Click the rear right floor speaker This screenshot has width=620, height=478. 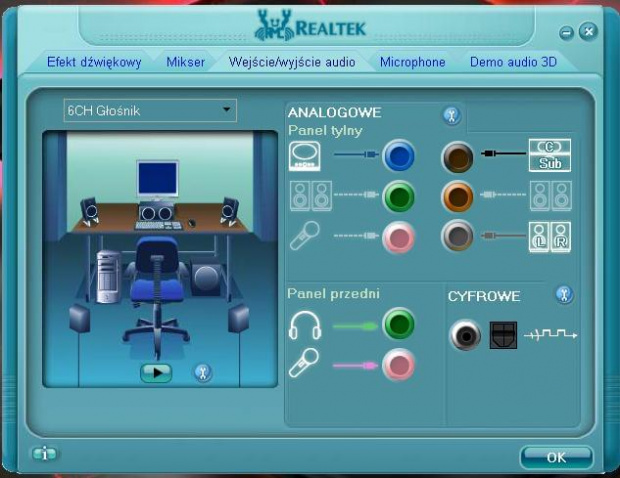[238, 319]
